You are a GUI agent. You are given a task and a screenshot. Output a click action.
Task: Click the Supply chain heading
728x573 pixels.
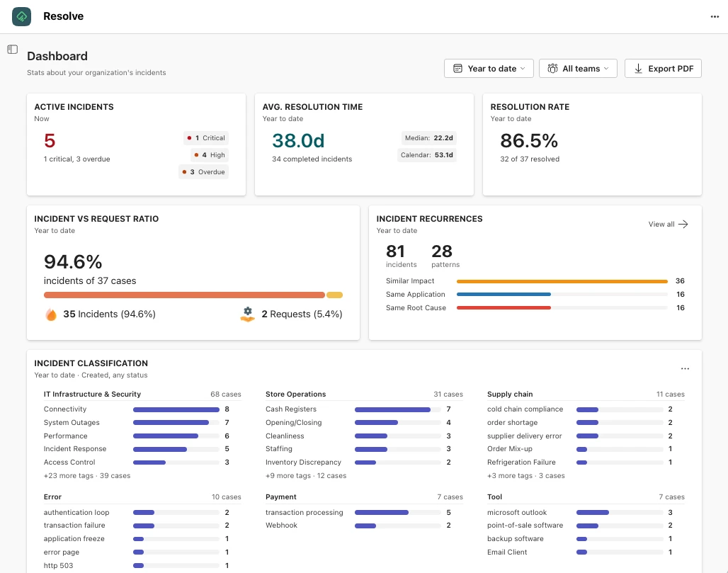(x=510, y=395)
